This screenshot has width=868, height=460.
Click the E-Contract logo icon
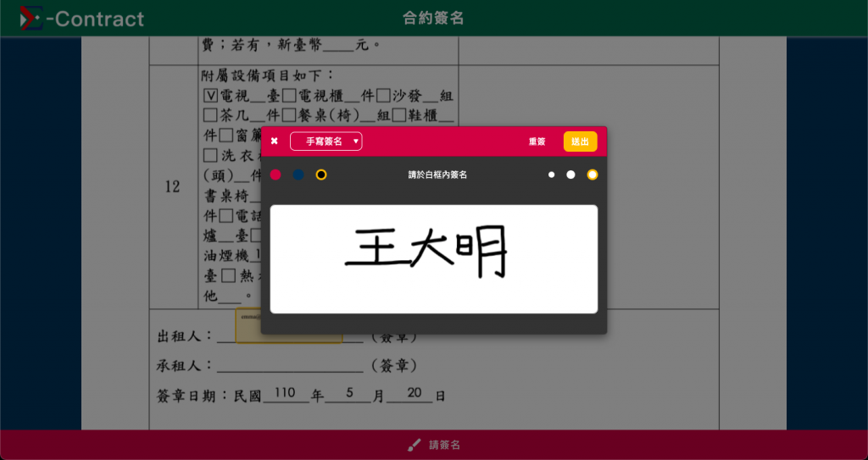coord(31,19)
